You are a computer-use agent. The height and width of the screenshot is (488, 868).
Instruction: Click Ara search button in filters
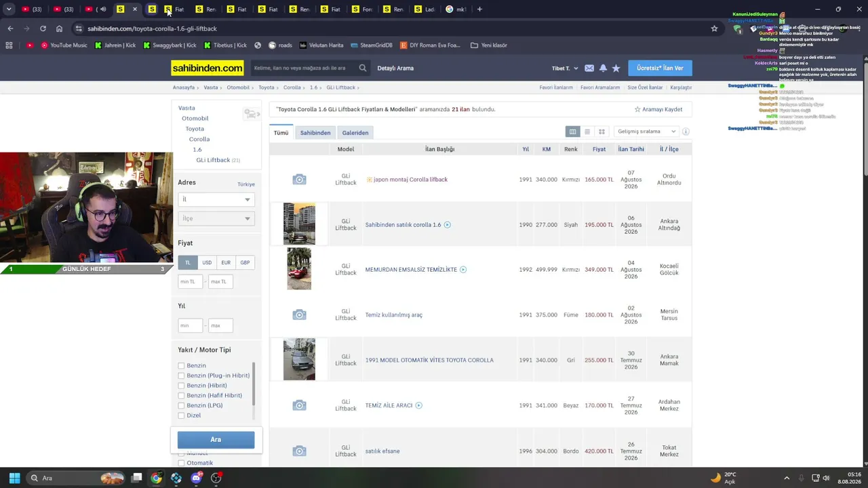216,440
